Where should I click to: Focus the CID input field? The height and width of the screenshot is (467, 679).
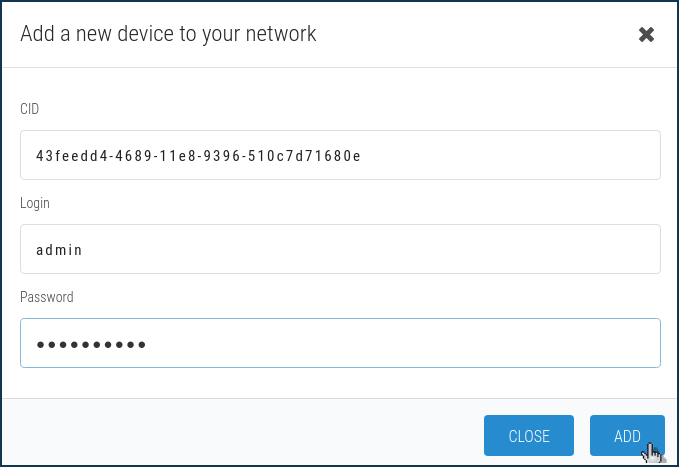pos(340,155)
